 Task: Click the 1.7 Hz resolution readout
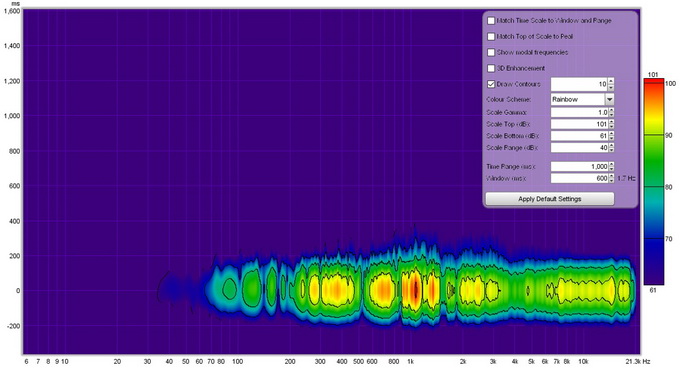click(626, 178)
